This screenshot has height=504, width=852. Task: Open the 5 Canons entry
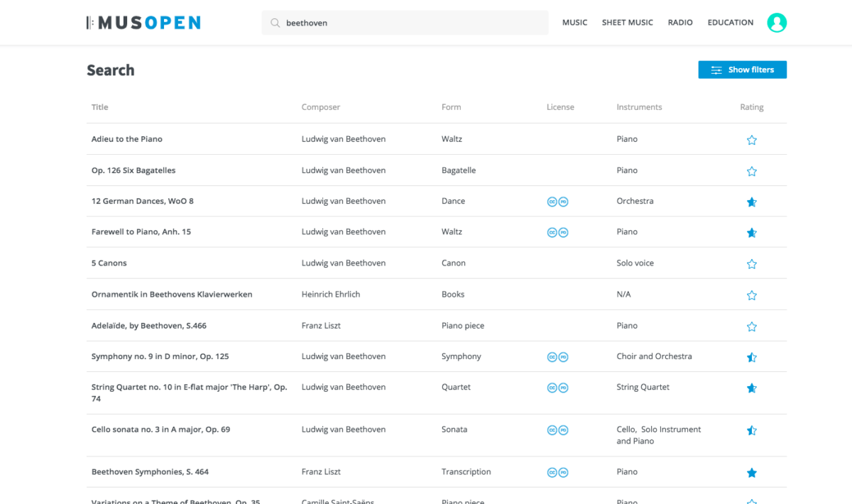[109, 263]
